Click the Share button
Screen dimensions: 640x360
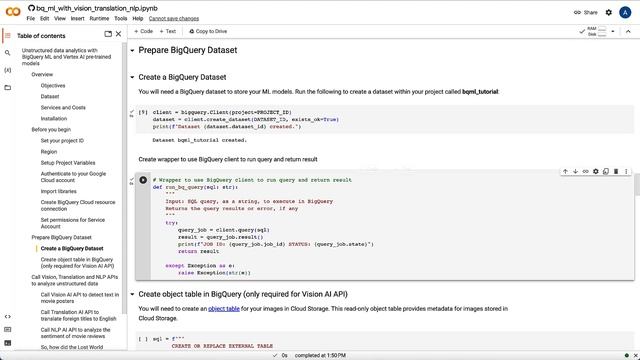click(586, 12)
